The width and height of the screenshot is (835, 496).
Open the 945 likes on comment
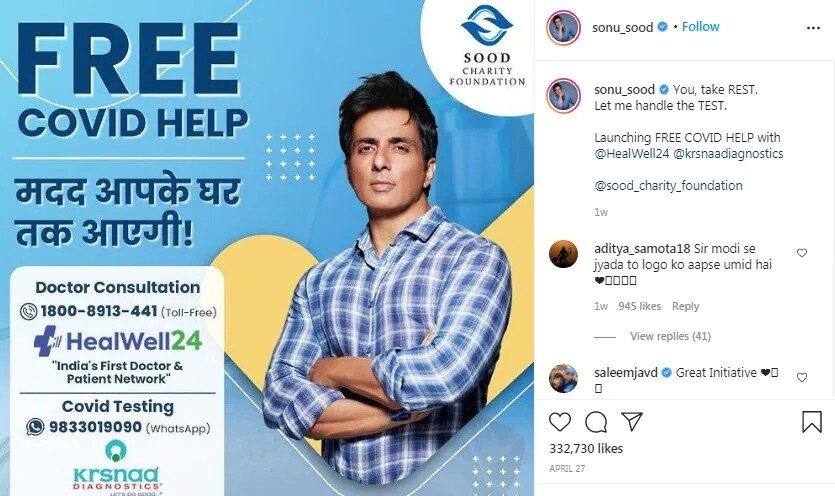pos(640,306)
